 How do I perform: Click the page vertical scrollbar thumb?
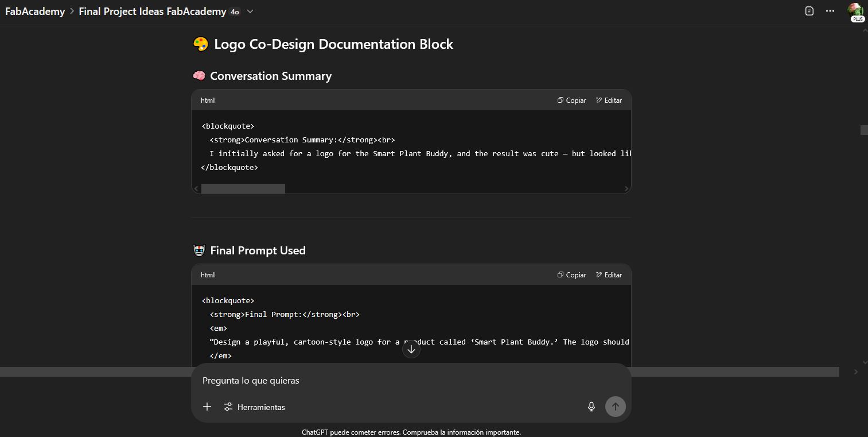(864, 130)
